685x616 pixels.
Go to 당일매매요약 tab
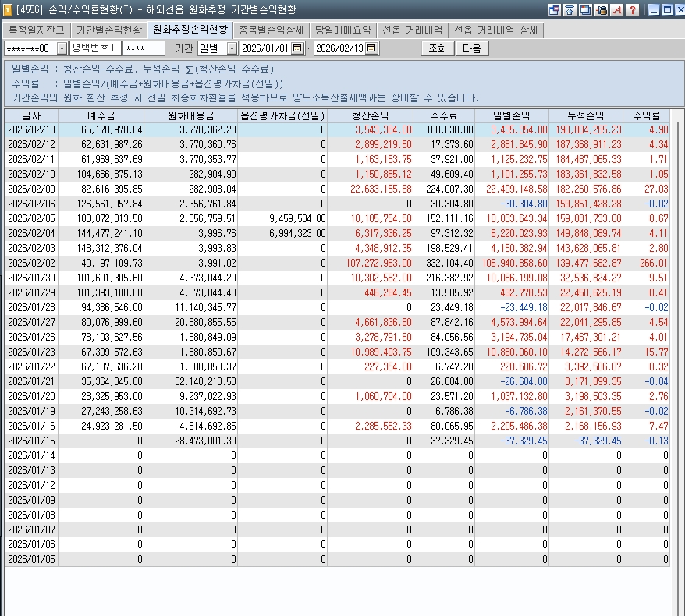pos(343,30)
